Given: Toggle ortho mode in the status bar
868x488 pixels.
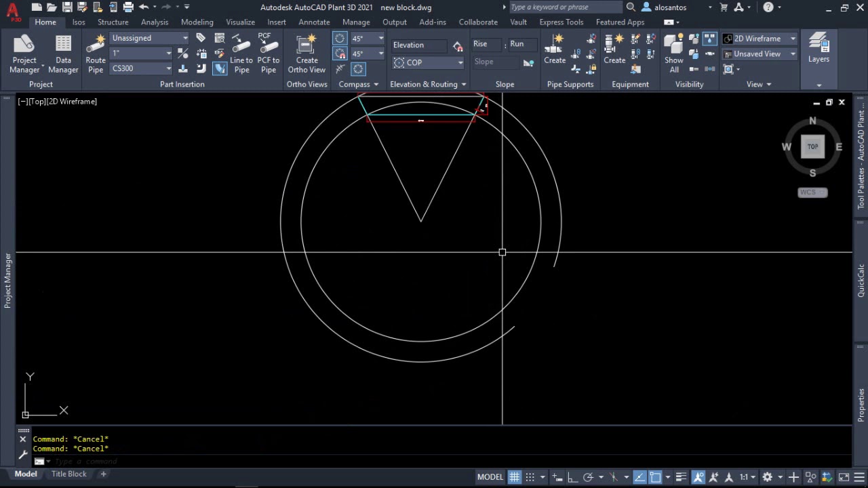Looking at the screenshot, I should [572, 477].
